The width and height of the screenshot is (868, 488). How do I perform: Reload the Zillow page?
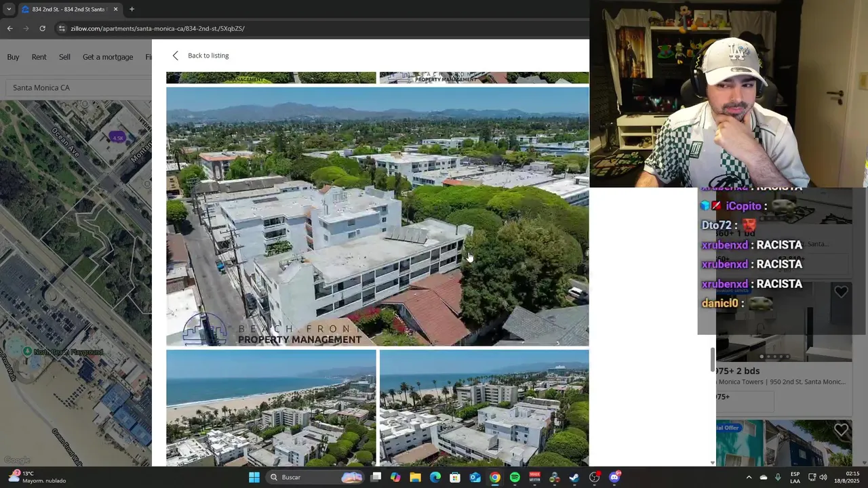[x=42, y=28]
